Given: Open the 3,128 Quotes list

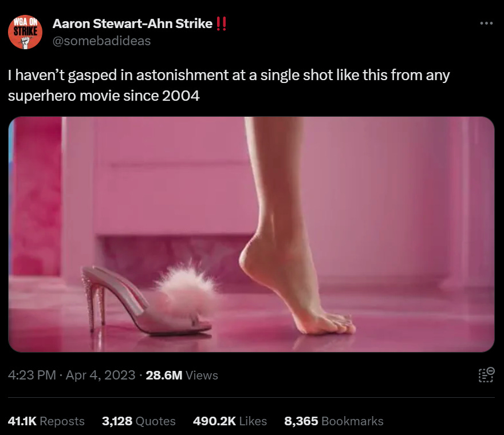Looking at the screenshot, I should coord(139,421).
